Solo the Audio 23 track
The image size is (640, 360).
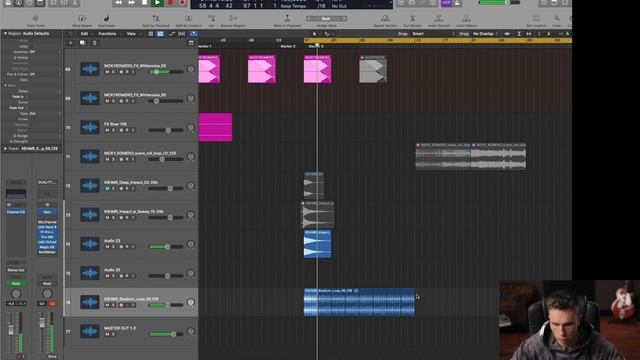[113, 247]
